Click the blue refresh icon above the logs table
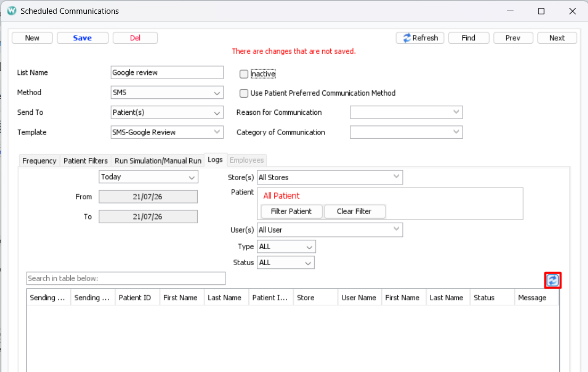 pos(552,280)
